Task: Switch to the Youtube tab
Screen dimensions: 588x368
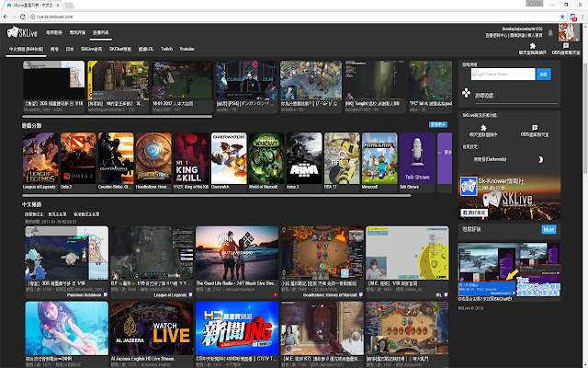Action: pyautogui.click(x=187, y=47)
